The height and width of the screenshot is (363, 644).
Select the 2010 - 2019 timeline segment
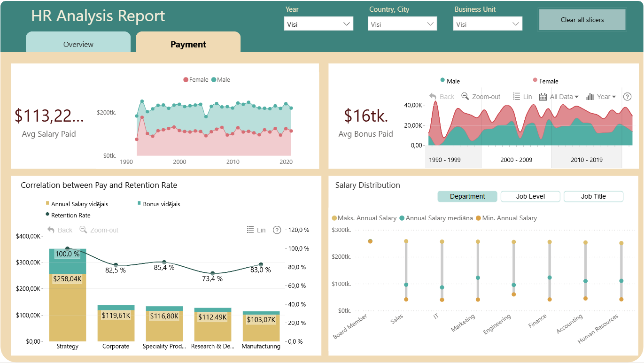tap(587, 160)
